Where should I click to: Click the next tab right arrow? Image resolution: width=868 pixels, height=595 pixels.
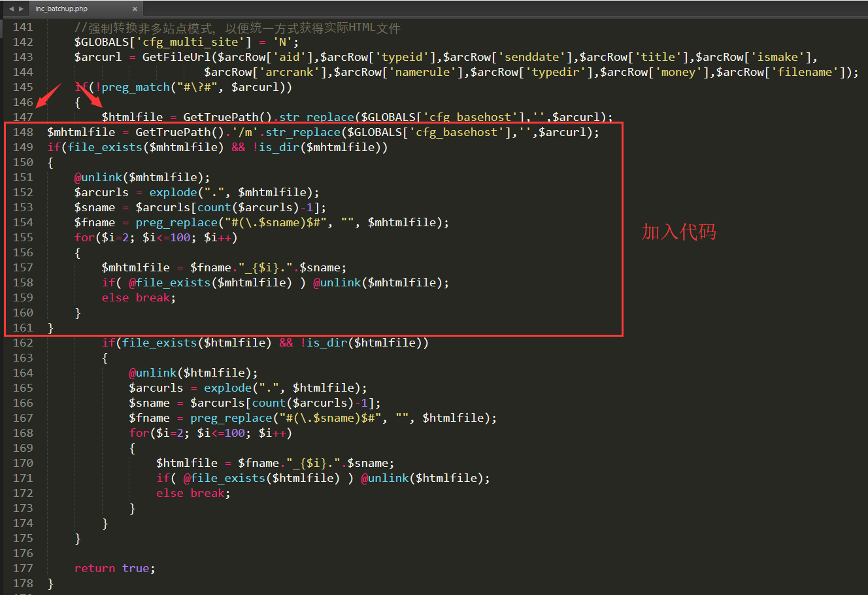[21, 8]
